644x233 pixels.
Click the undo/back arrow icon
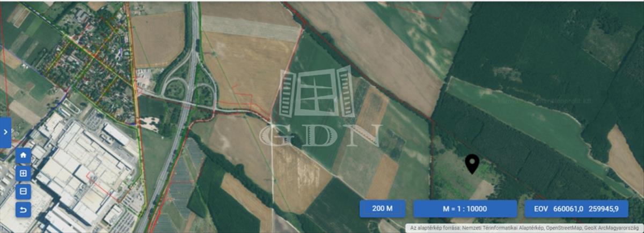coord(23,209)
